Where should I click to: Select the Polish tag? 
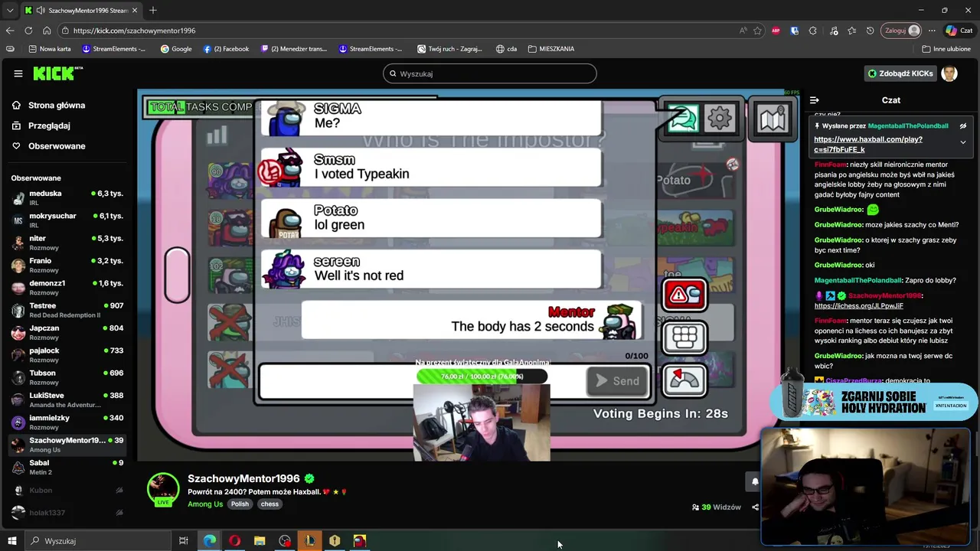click(x=240, y=504)
